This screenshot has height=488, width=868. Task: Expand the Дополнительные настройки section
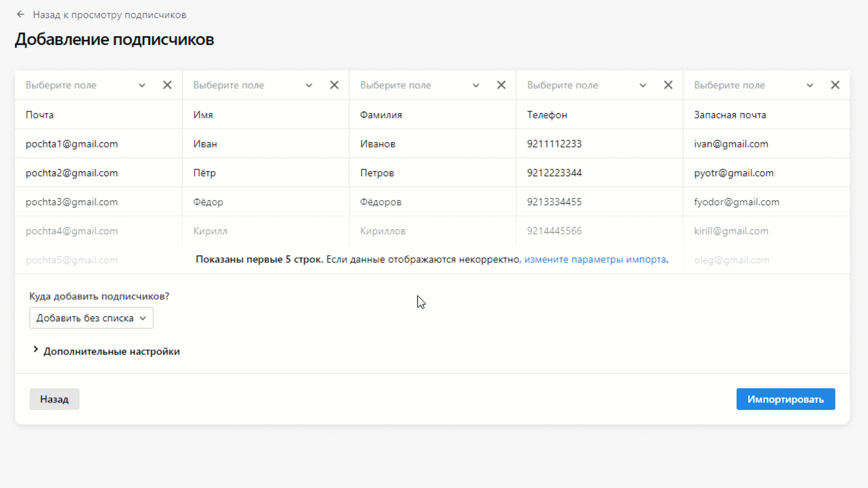111,351
